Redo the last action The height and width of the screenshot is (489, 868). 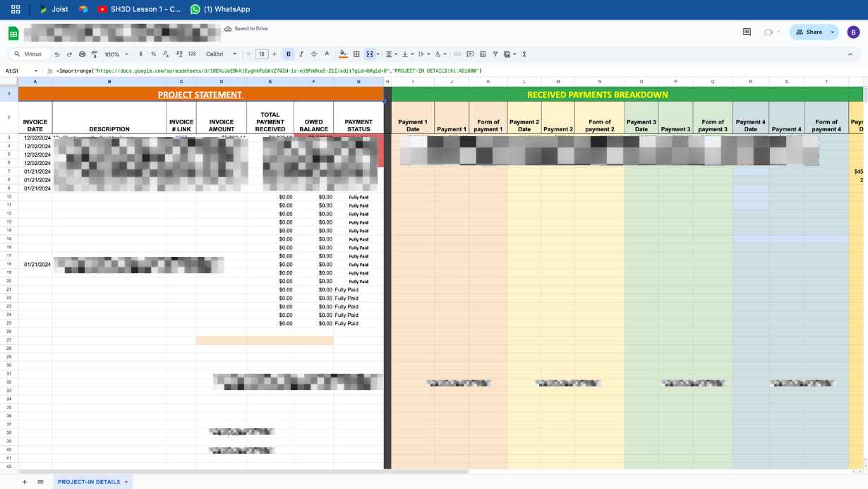coord(69,54)
